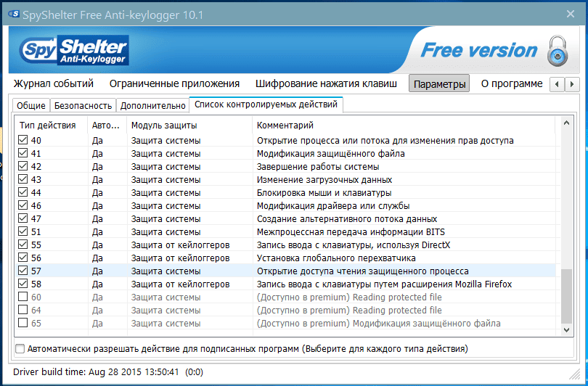The image size is (588, 386).
Task: Select row Изменение загрузочных данных
Action: pyautogui.click(x=285, y=179)
